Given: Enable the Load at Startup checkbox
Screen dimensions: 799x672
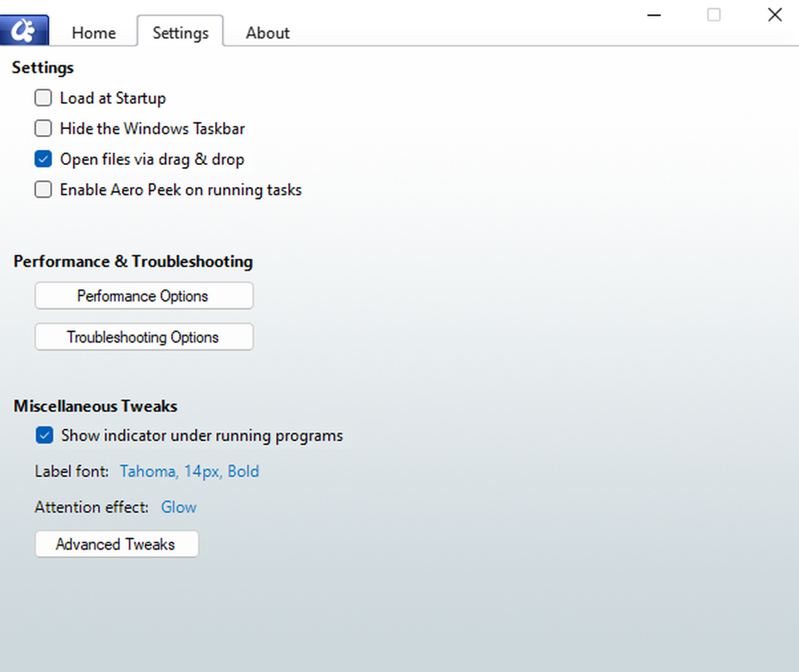Looking at the screenshot, I should tap(43, 98).
